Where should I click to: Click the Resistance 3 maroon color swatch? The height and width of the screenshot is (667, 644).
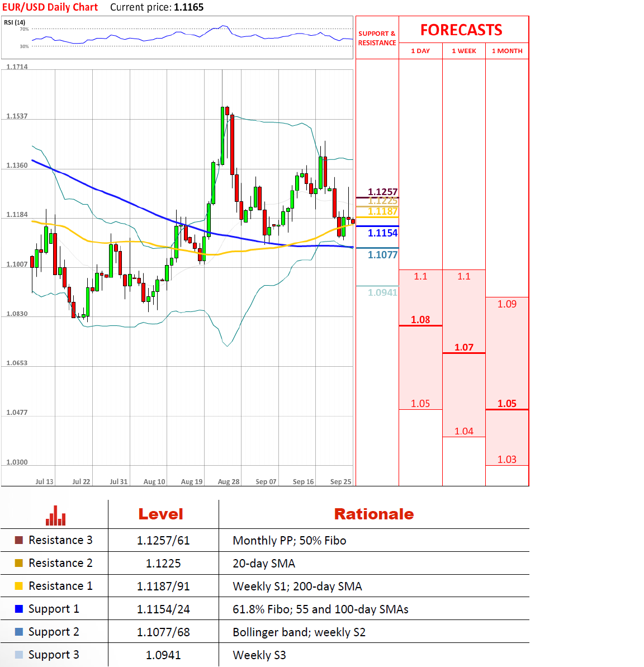(x=18, y=540)
